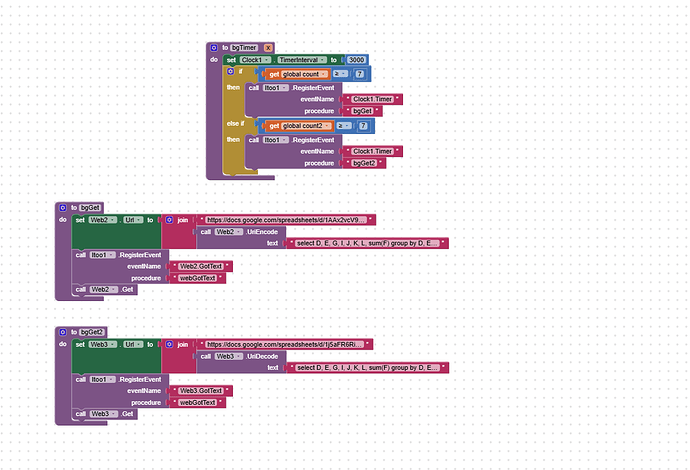Click second Clock1.Timer text string above bgGet2

(x=372, y=151)
